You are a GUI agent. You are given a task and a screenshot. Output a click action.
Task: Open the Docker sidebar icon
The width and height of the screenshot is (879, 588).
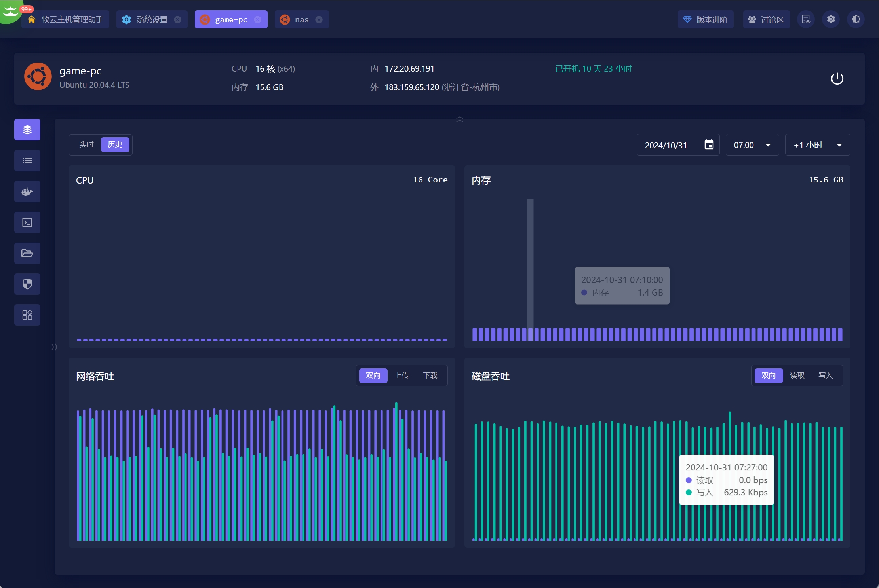(x=27, y=192)
